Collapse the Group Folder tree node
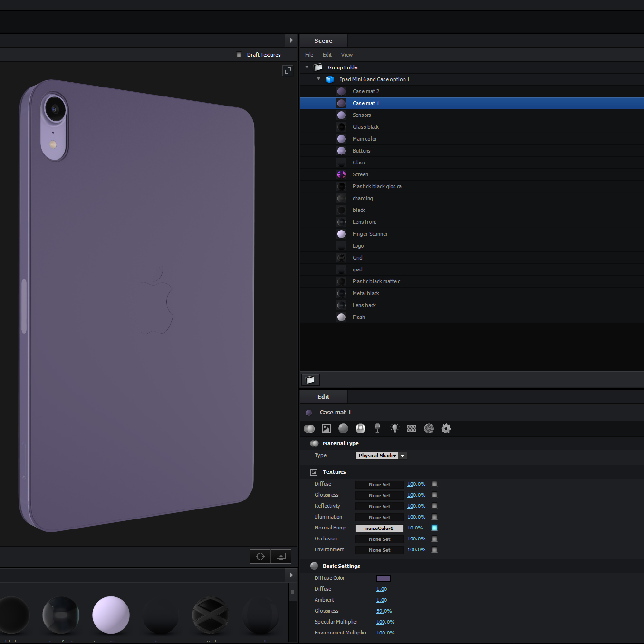Screen dimensions: 644x644 pos(307,67)
